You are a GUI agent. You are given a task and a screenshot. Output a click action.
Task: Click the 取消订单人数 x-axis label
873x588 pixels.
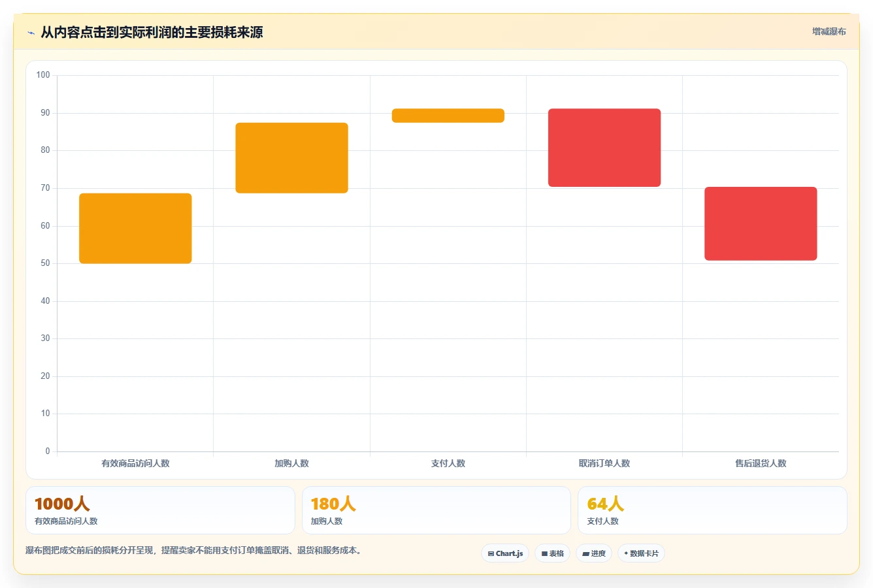(x=604, y=463)
